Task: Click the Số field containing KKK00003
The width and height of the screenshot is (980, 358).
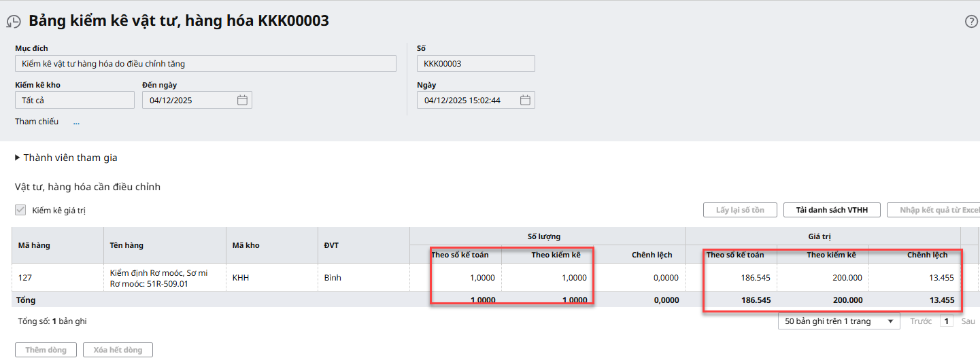Action: [x=475, y=64]
